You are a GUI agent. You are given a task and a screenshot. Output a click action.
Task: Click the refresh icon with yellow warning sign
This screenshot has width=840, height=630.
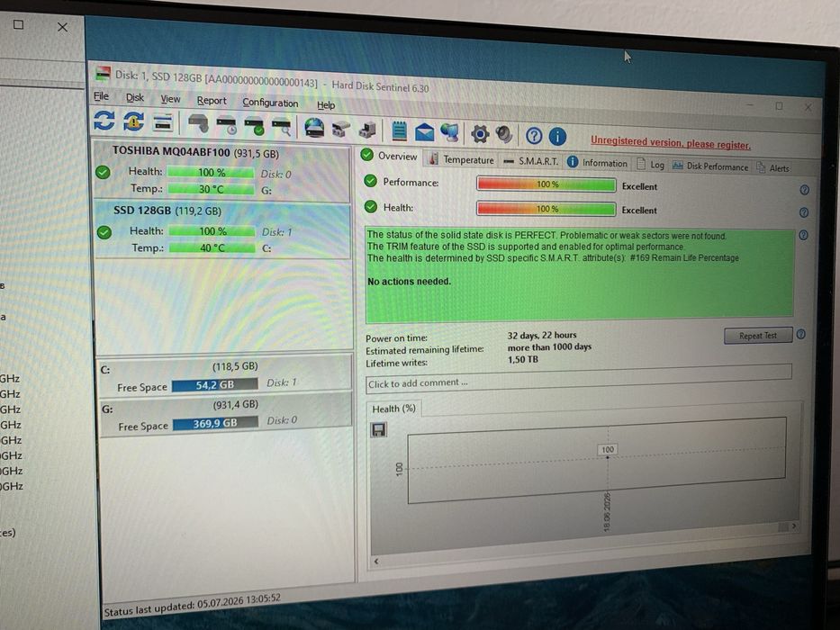[x=133, y=121]
